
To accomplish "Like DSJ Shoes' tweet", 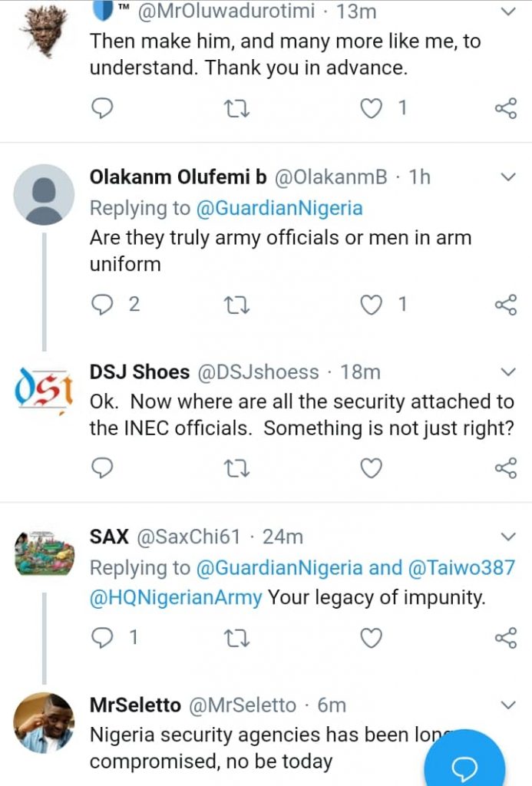I will click(372, 467).
